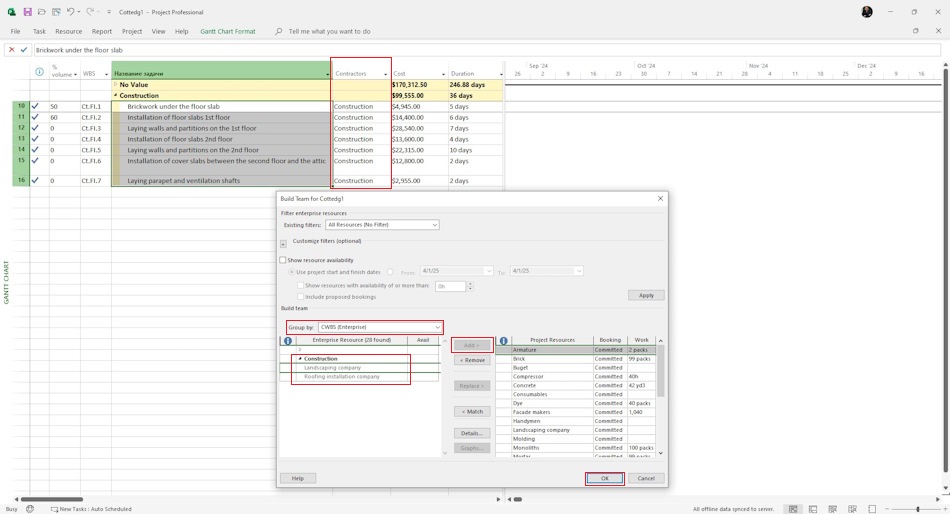Open the Customize Quick Access Toolbar arrow
This screenshot has width=950, height=514.
(108, 12)
